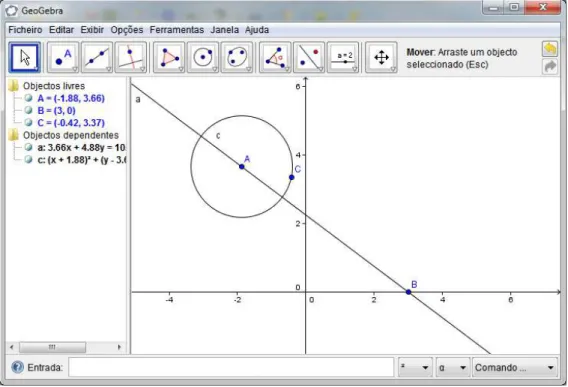The width and height of the screenshot is (568, 387).
Task: Click the algebra scrollbar right arrow
Action: point(119,347)
